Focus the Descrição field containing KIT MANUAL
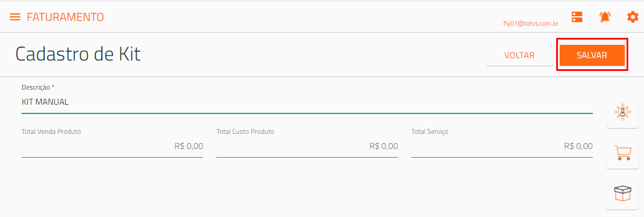 307,102
